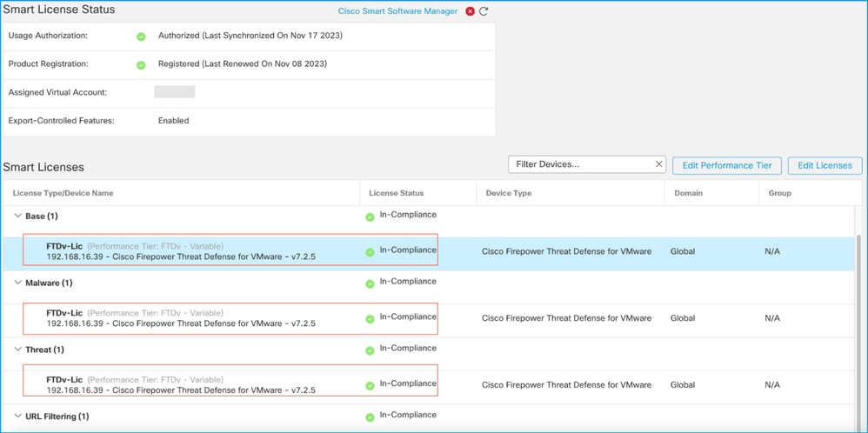Click the Domain column header
Viewport: 868px width, 433px height.
pyautogui.click(x=687, y=193)
